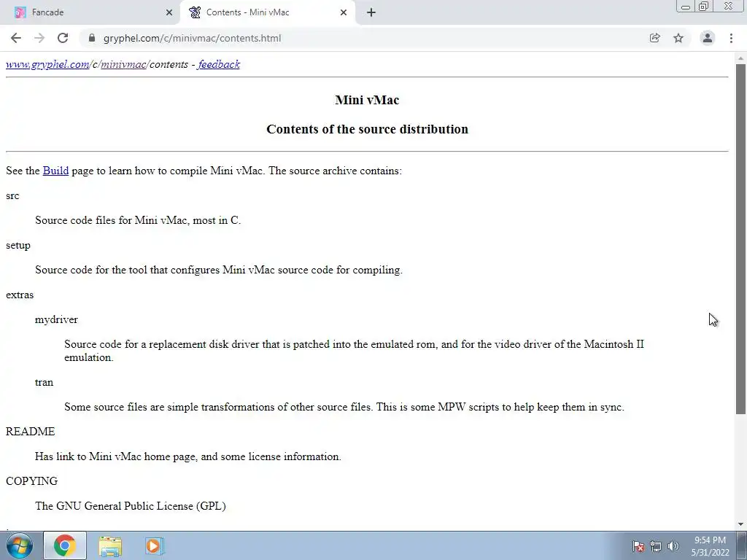Click the share page icon in the address bar
Image resolution: width=747 pixels, height=560 pixels.
tap(655, 38)
